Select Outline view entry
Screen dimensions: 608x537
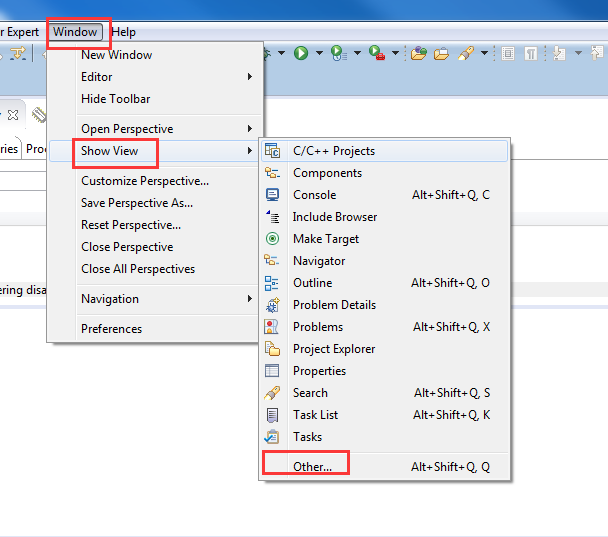(384, 283)
